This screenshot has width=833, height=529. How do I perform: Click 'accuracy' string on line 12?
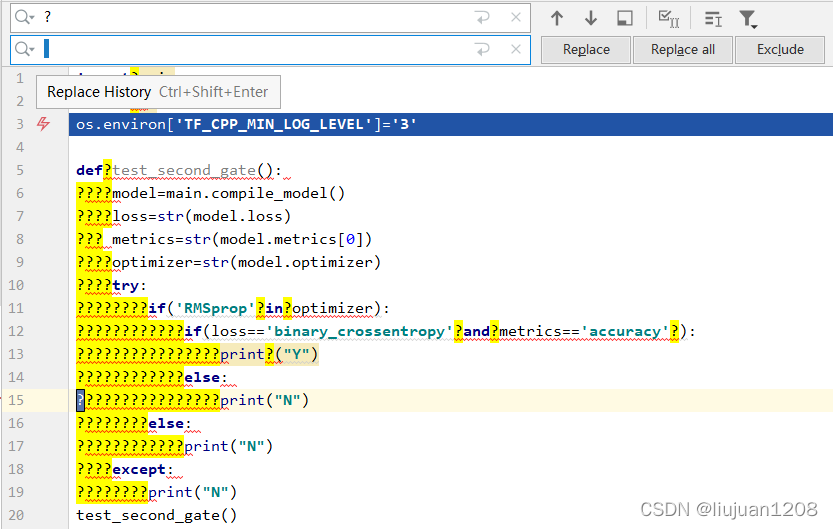(625, 331)
